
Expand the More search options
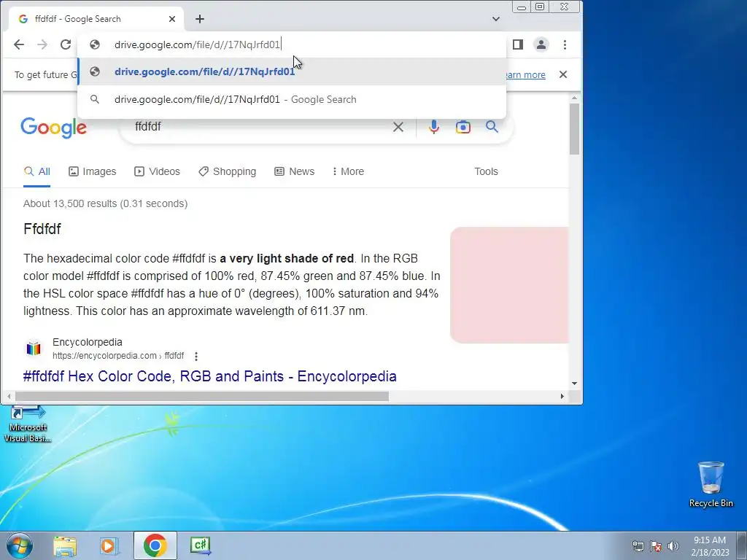click(x=348, y=171)
